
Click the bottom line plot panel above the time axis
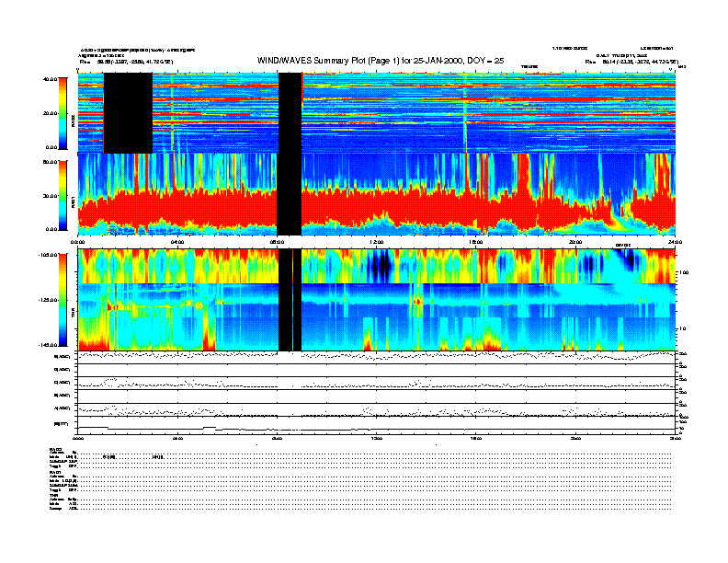tap(376, 424)
